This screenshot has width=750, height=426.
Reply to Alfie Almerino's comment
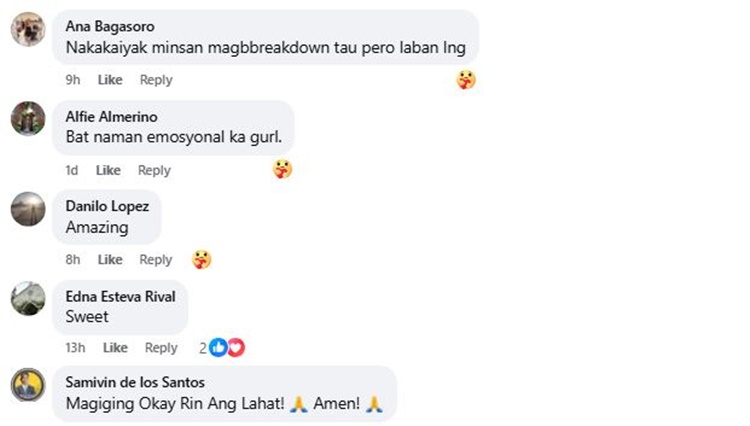pos(154,170)
